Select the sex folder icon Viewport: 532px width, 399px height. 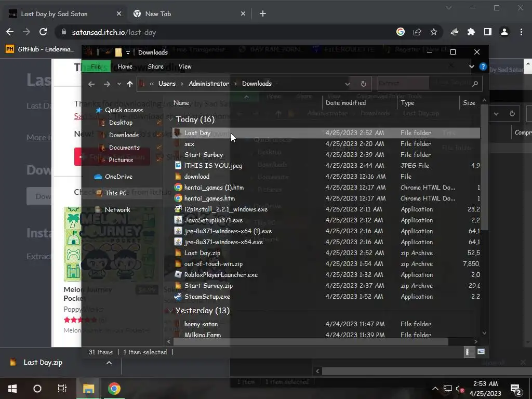tap(178, 144)
